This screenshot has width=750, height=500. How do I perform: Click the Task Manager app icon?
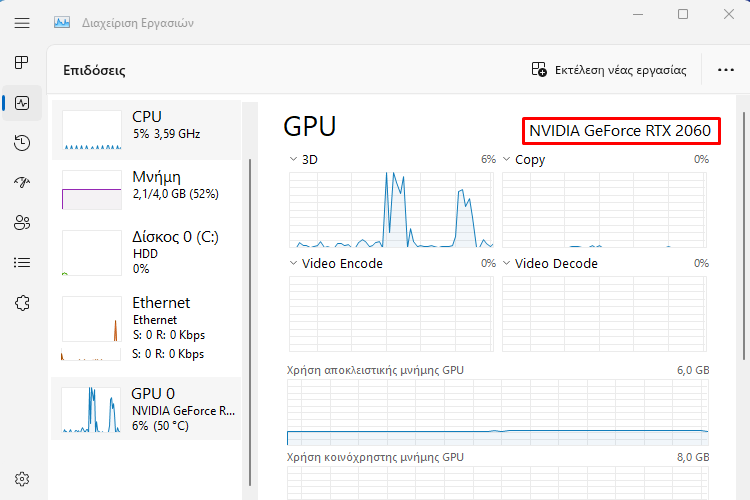62,21
